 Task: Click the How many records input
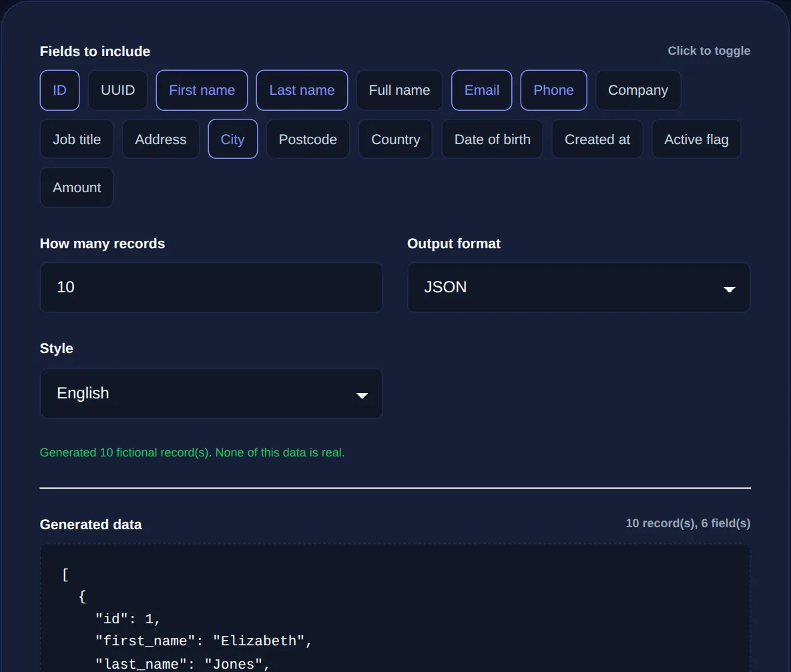click(x=211, y=288)
